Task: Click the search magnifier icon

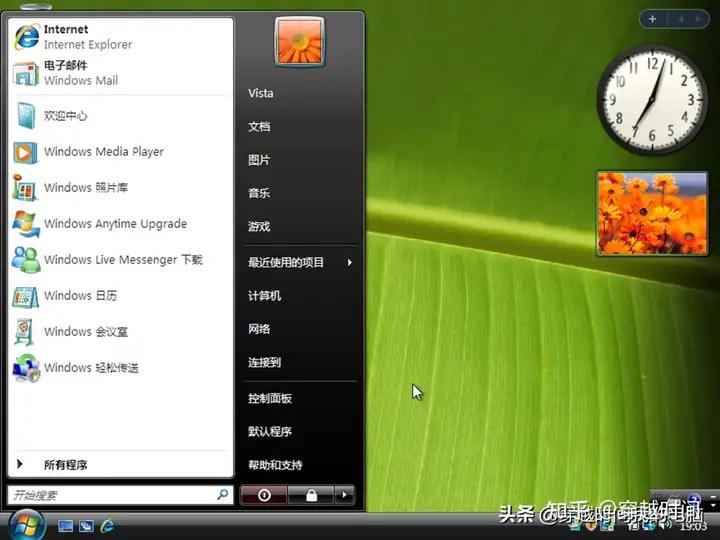Action: pos(223,495)
